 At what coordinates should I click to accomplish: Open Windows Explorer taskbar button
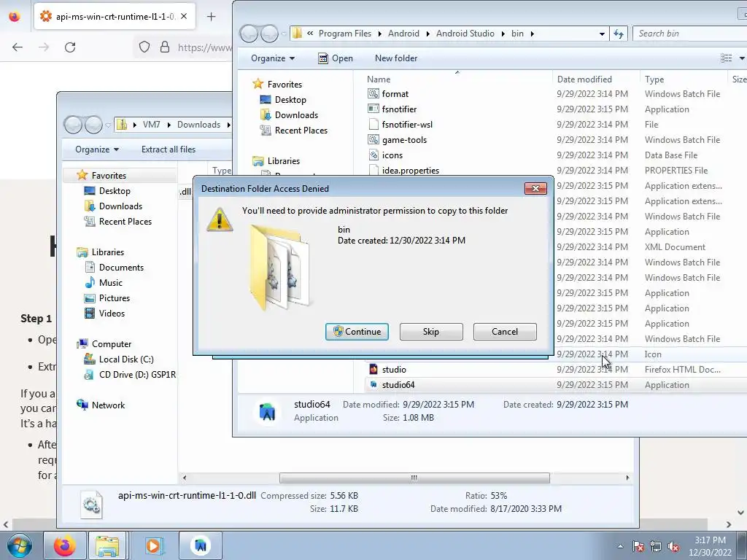click(x=107, y=545)
